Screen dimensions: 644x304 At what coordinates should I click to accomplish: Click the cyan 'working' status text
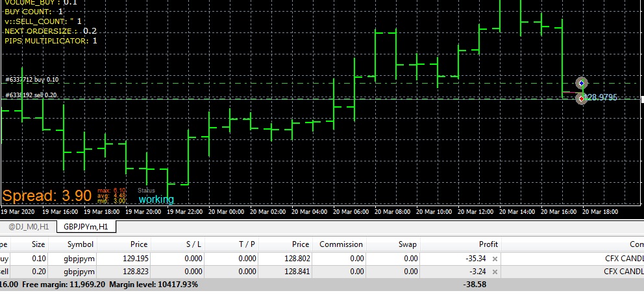(156, 200)
